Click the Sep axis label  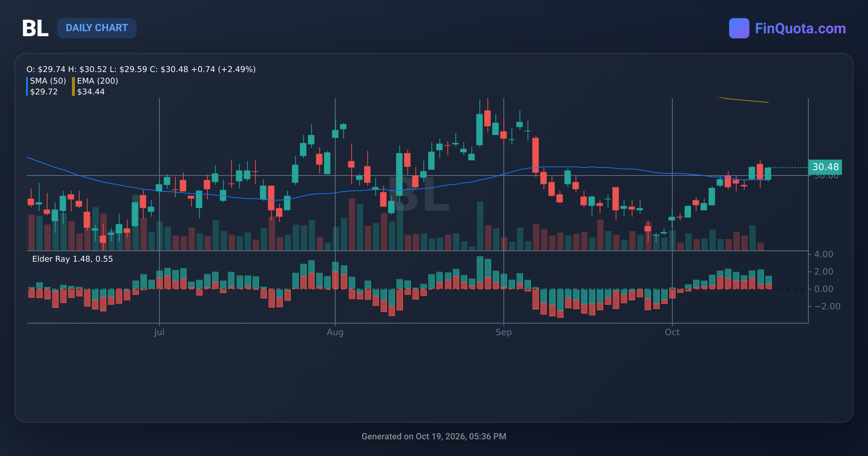[503, 332]
